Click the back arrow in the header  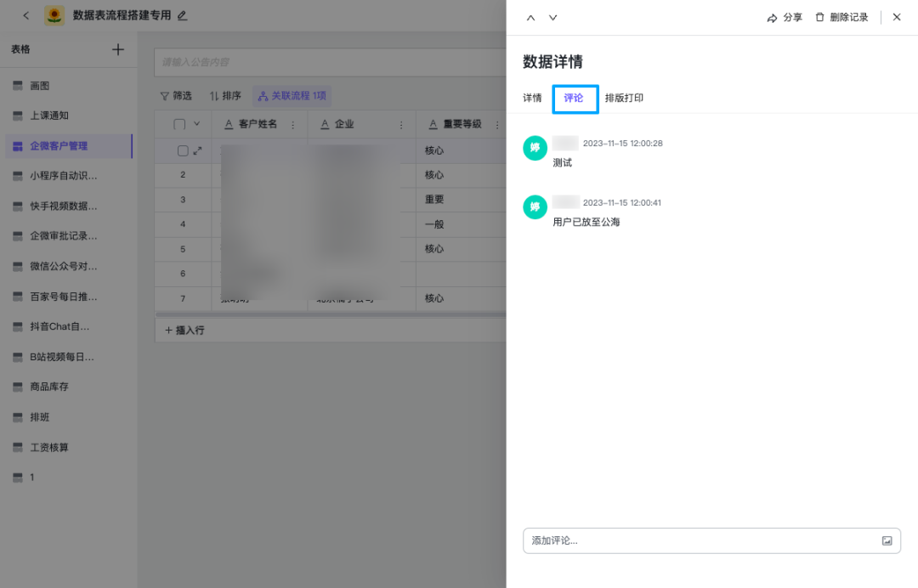coord(26,15)
